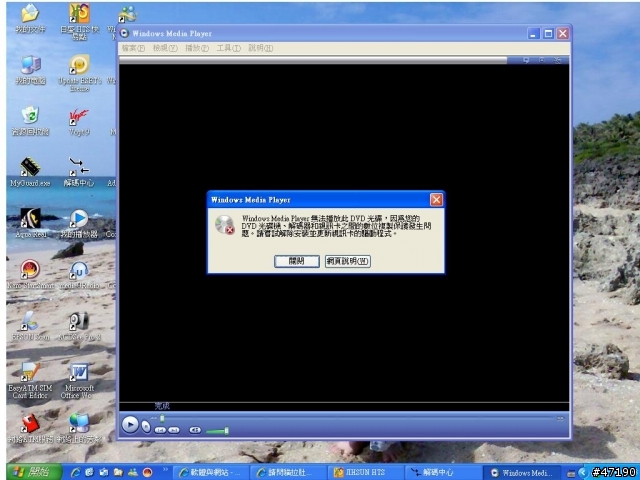The width and height of the screenshot is (640, 480).
Task: Switch to the 軟體與網站 browser taskbar button
Action: pyautogui.click(x=211, y=473)
